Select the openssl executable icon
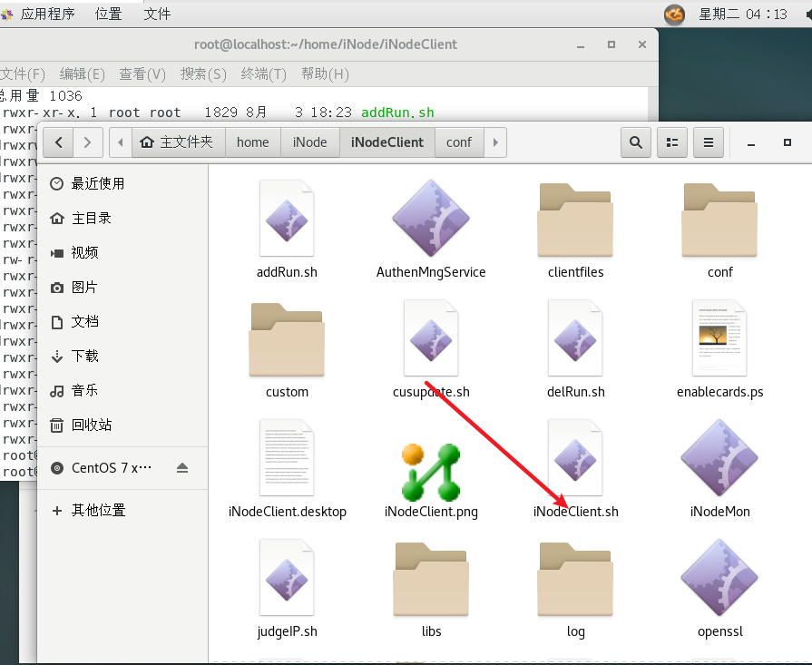 [x=719, y=578]
